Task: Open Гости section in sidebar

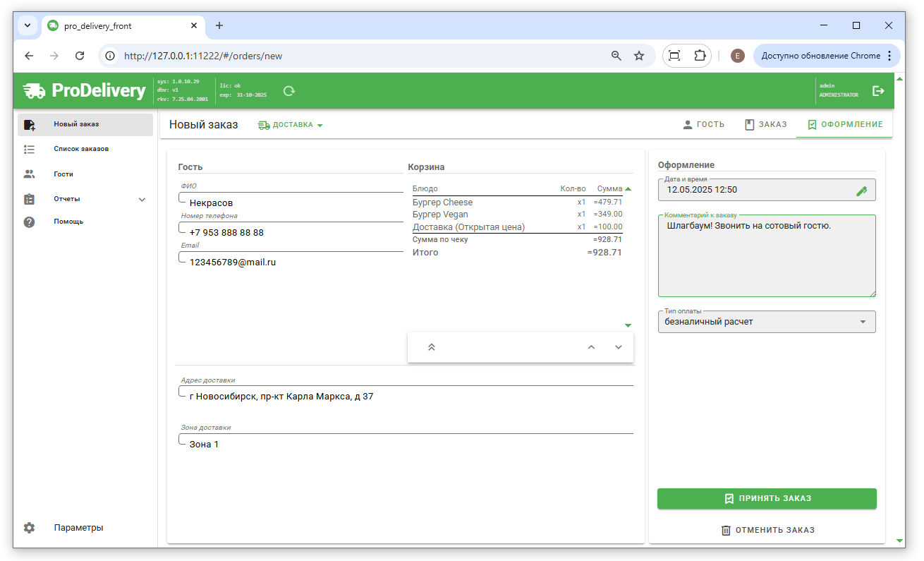Action: tap(63, 174)
